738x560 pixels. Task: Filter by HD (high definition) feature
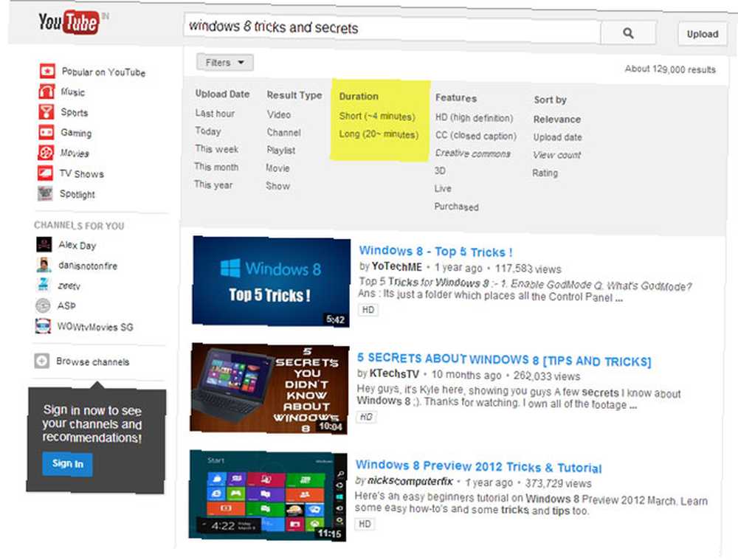474,117
